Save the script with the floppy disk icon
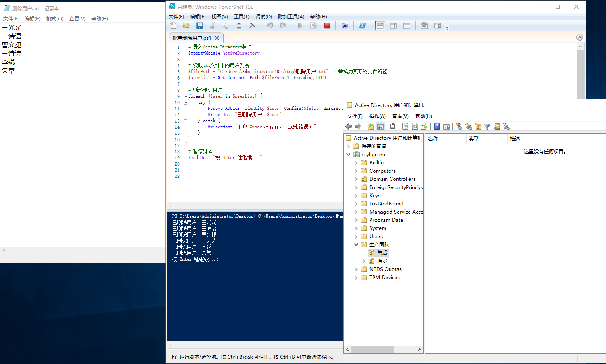Image resolution: width=606 pixels, height=364 pixels. pyautogui.click(x=200, y=26)
